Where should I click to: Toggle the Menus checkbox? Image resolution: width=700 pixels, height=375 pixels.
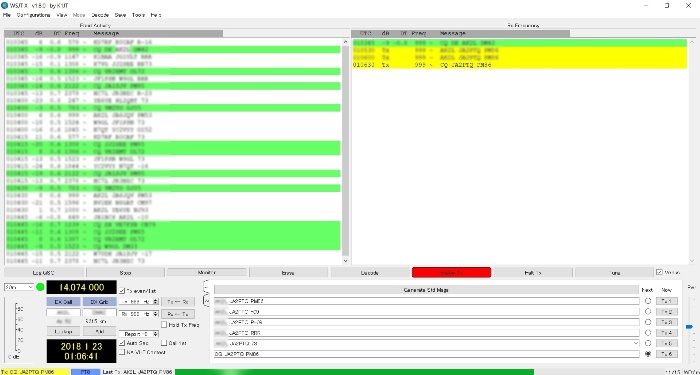(x=668, y=272)
